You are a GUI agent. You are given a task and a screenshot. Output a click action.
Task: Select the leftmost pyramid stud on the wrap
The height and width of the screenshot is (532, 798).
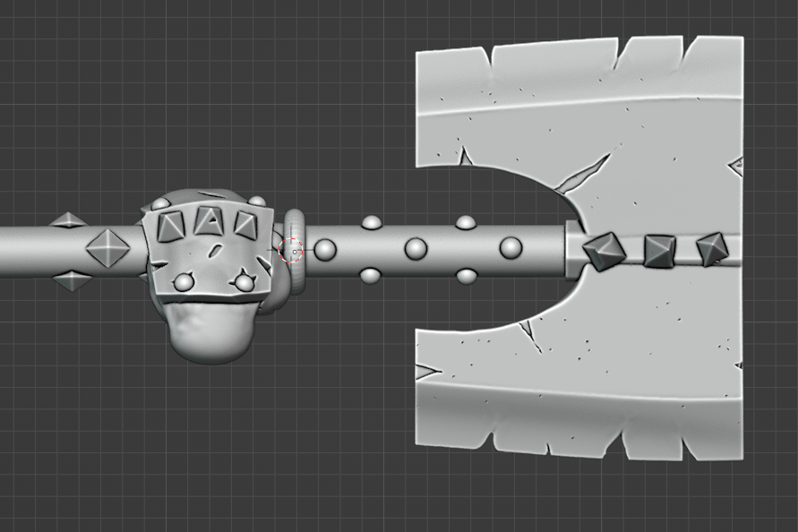click(169, 227)
